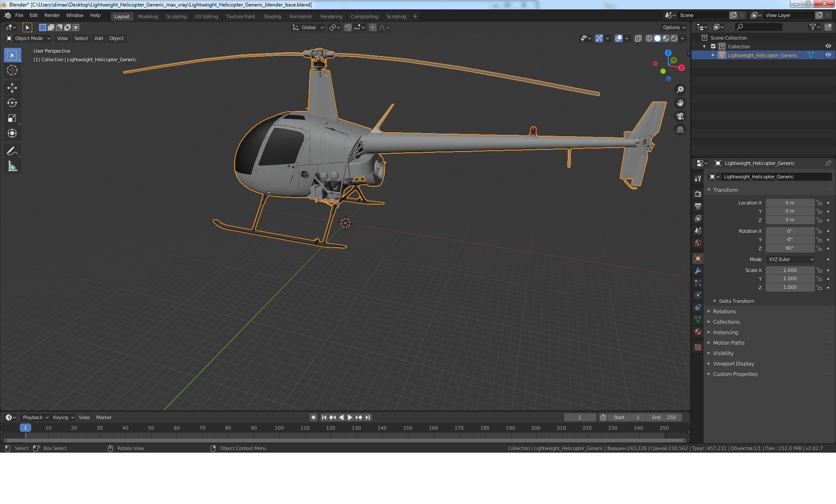
Task: Hide Lightweight_Helicopter_Generic with eye icon
Action: pyautogui.click(x=828, y=55)
